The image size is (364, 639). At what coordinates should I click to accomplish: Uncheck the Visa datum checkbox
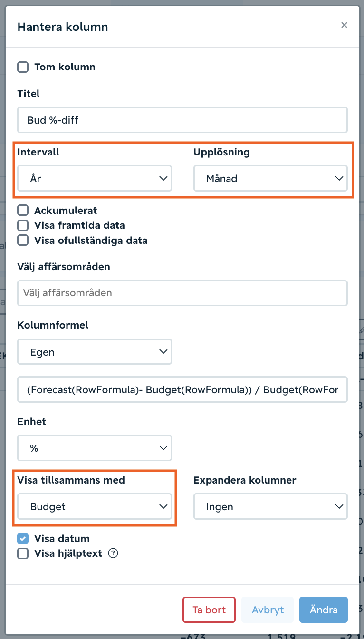click(23, 539)
